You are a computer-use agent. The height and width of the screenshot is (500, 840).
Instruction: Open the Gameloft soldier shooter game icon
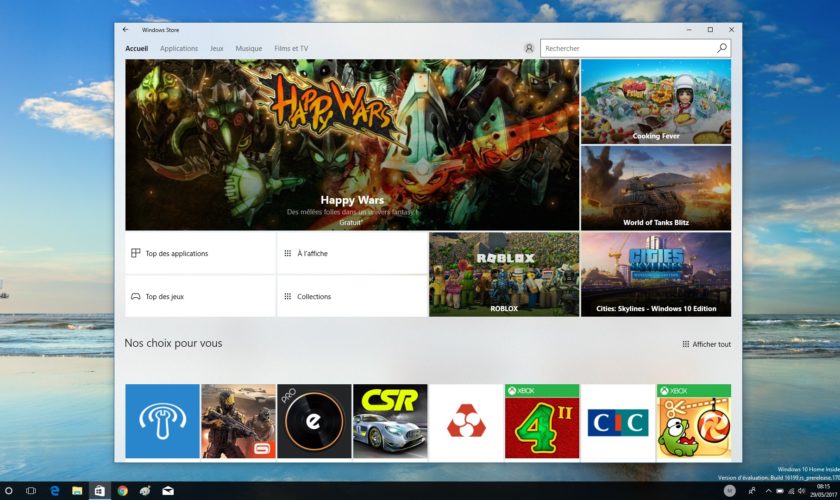pos(238,421)
